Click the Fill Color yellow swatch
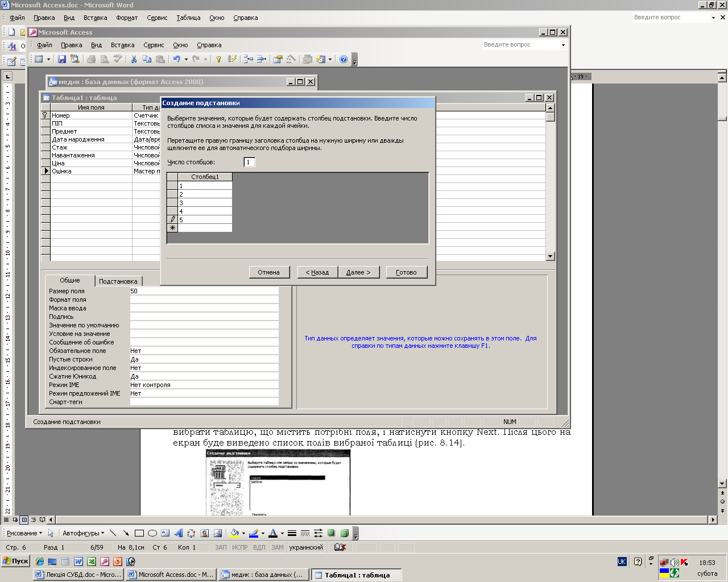The width and height of the screenshot is (728, 582). coord(234,533)
